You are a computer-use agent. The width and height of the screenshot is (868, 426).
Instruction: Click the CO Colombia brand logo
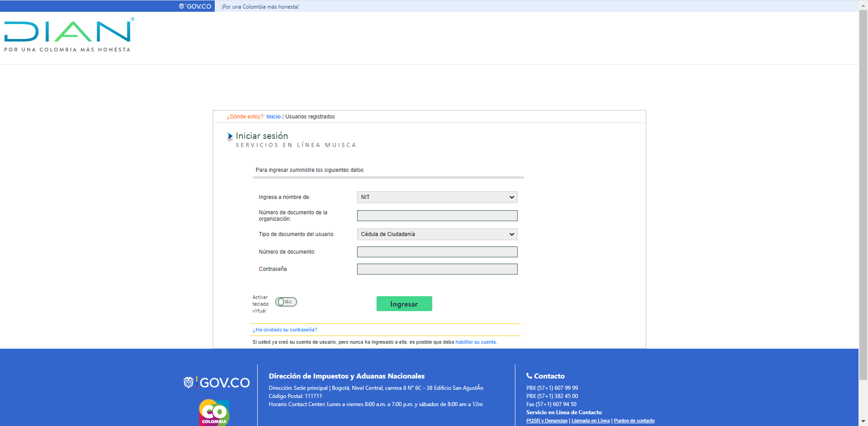(x=214, y=412)
